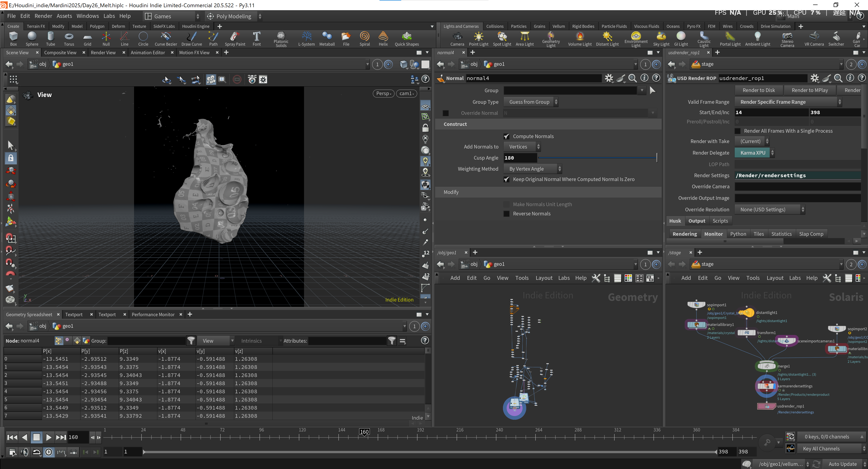868x469 pixels.
Task: Add a Volume Light from shelf
Action: tap(580, 39)
